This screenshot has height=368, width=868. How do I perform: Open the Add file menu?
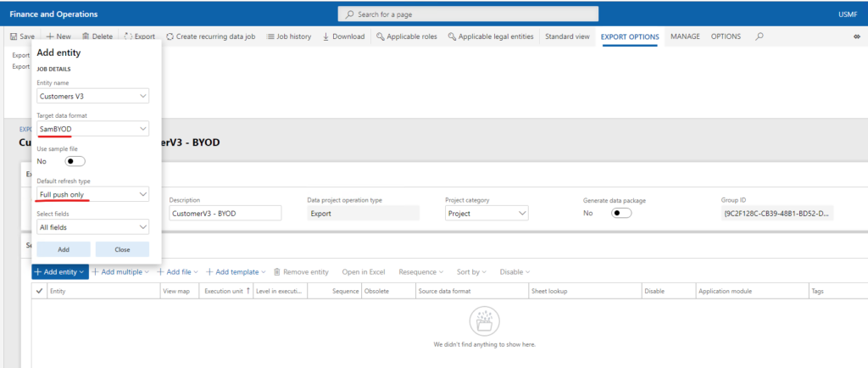tap(178, 271)
